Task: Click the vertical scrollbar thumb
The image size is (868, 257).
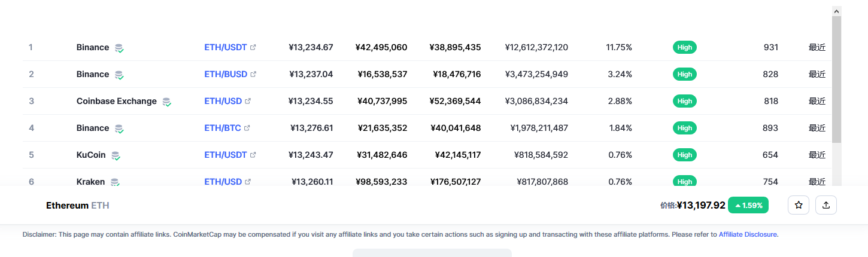Action: click(x=837, y=79)
